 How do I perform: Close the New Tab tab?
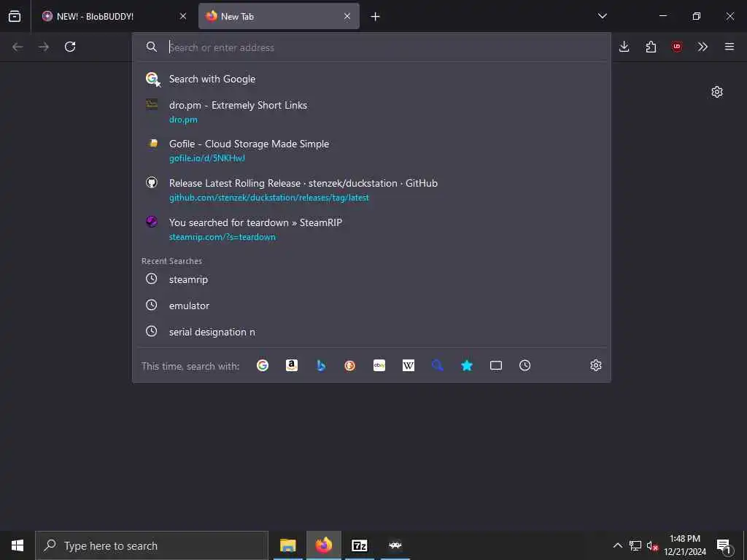pos(347,16)
